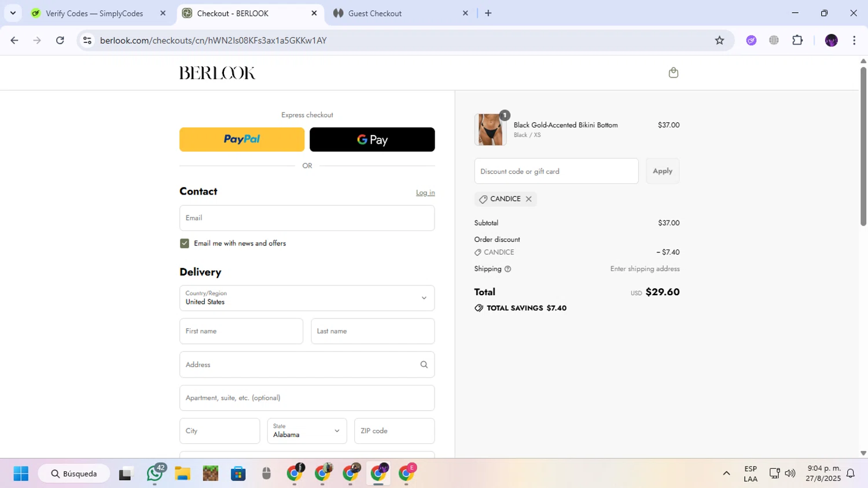Viewport: 868px width, 488px height.
Task: Open a new browser tab
Action: 488,13
